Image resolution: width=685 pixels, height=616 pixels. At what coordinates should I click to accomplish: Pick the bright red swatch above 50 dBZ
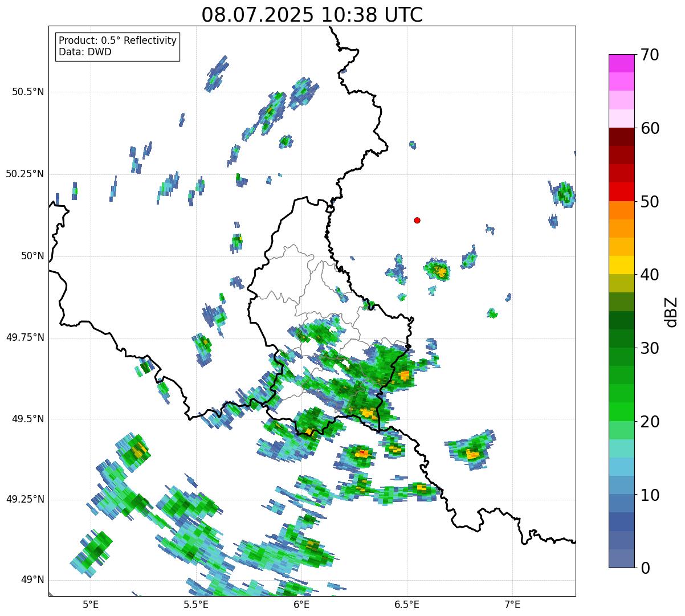pos(622,192)
